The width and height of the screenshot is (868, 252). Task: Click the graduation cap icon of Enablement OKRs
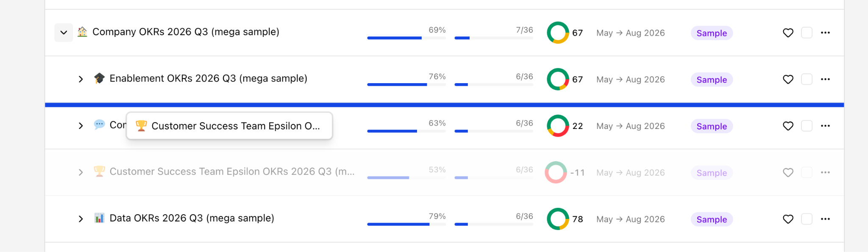point(99,78)
